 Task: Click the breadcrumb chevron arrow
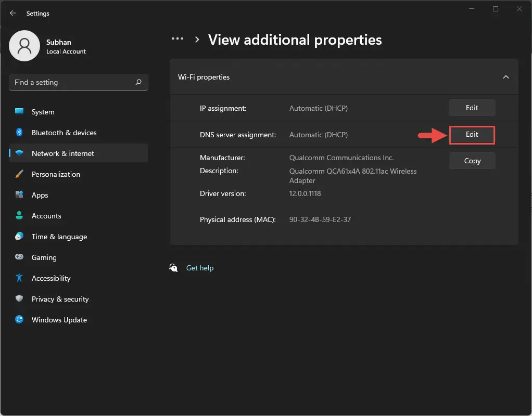pyautogui.click(x=197, y=40)
